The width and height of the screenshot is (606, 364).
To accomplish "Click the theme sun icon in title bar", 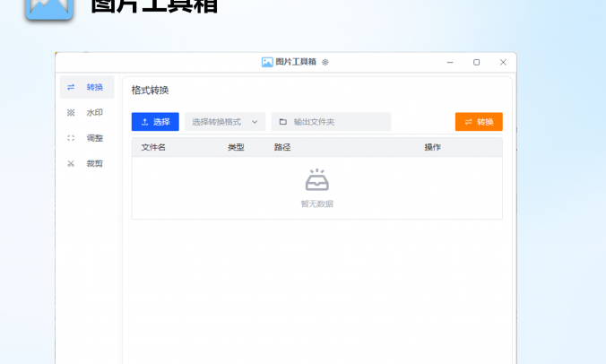I will [x=325, y=62].
